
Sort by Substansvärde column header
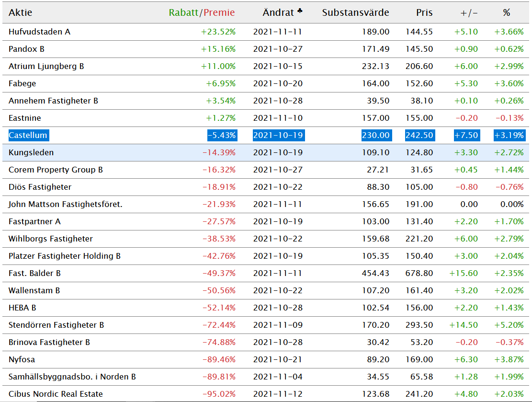(x=356, y=12)
